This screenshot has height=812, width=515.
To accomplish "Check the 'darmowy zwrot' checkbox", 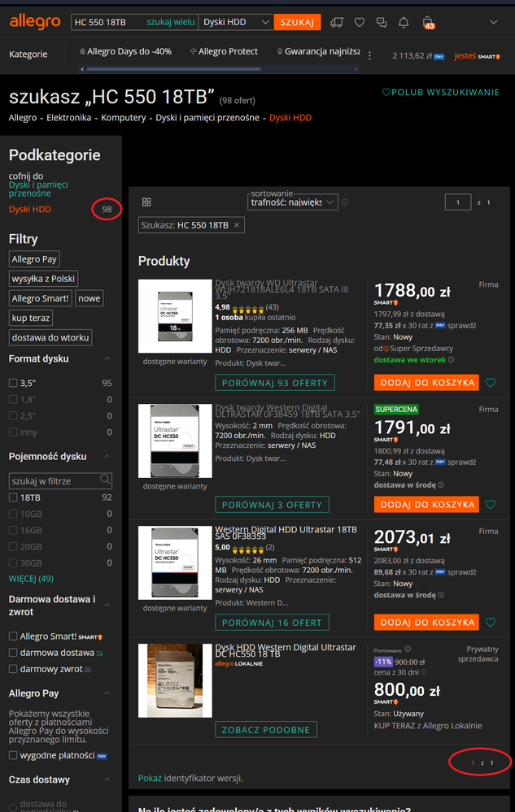I will click(14, 669).
